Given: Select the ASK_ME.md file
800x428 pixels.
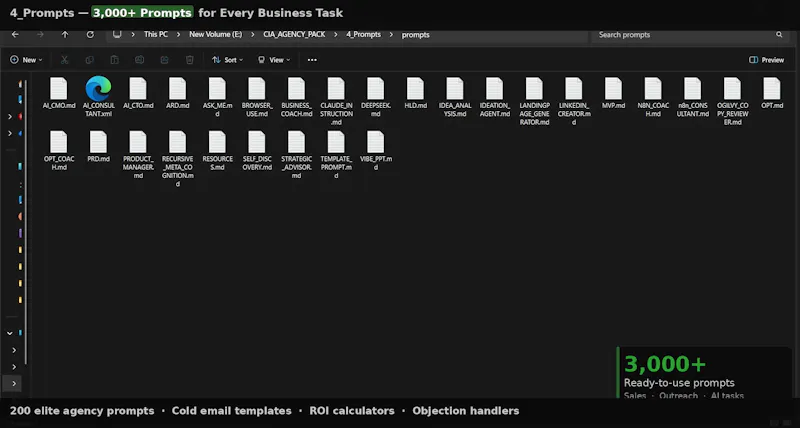Looking at the screenshot, I should click(217, 97).
